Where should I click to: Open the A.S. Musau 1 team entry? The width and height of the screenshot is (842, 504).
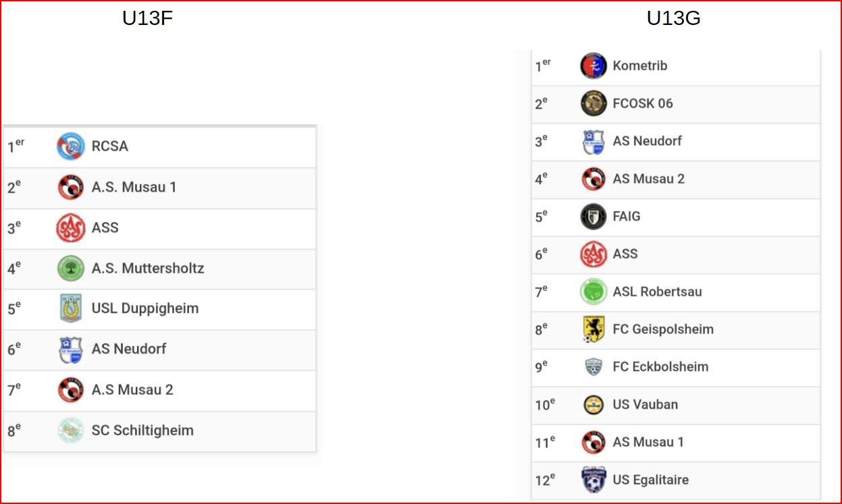point(134,187)
